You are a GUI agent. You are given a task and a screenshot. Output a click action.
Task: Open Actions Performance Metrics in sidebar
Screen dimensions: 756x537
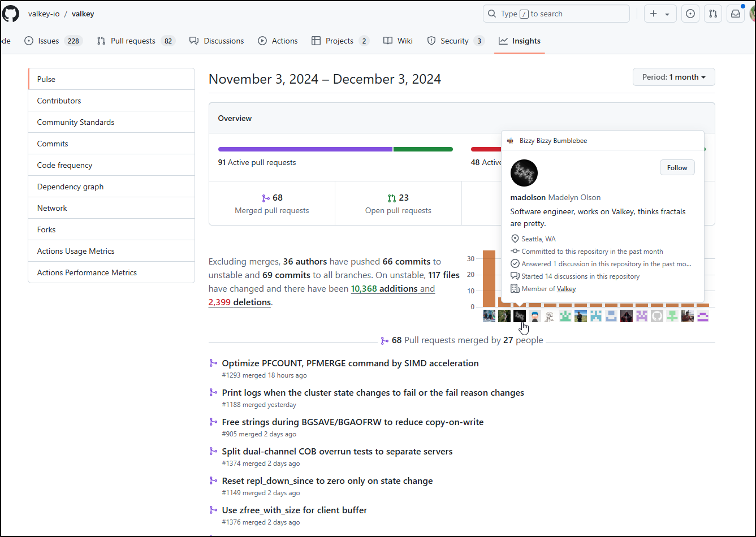111,272
